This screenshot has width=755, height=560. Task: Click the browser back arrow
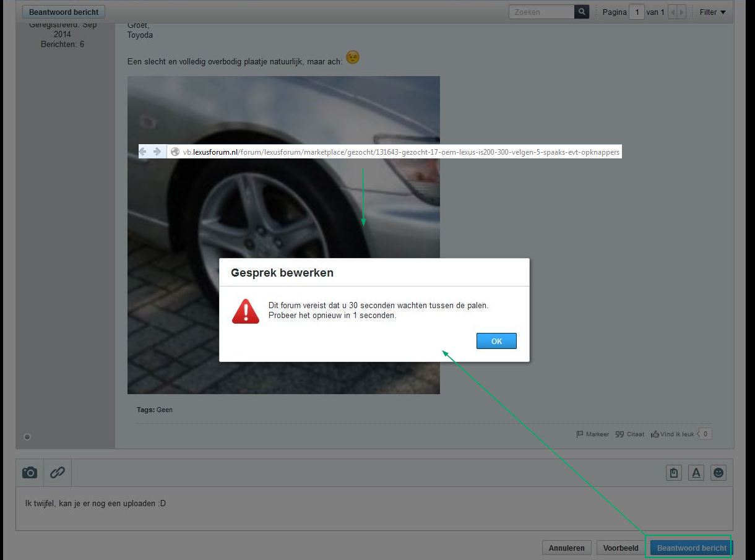pos(143,152)
